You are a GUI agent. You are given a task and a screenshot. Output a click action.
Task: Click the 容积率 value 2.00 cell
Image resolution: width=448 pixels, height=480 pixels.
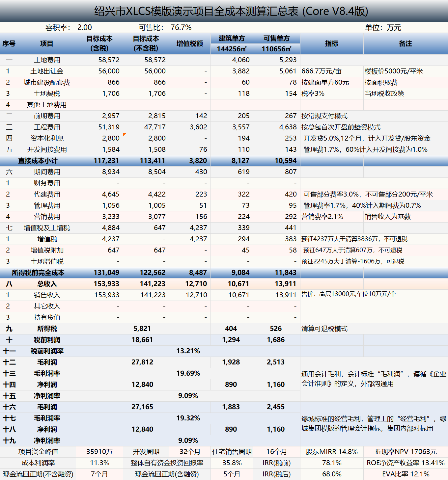coord(84,28)
